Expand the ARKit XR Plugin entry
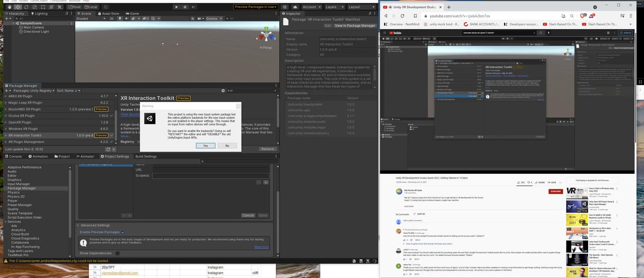644x278 pixels. click(x=6, y=96)
